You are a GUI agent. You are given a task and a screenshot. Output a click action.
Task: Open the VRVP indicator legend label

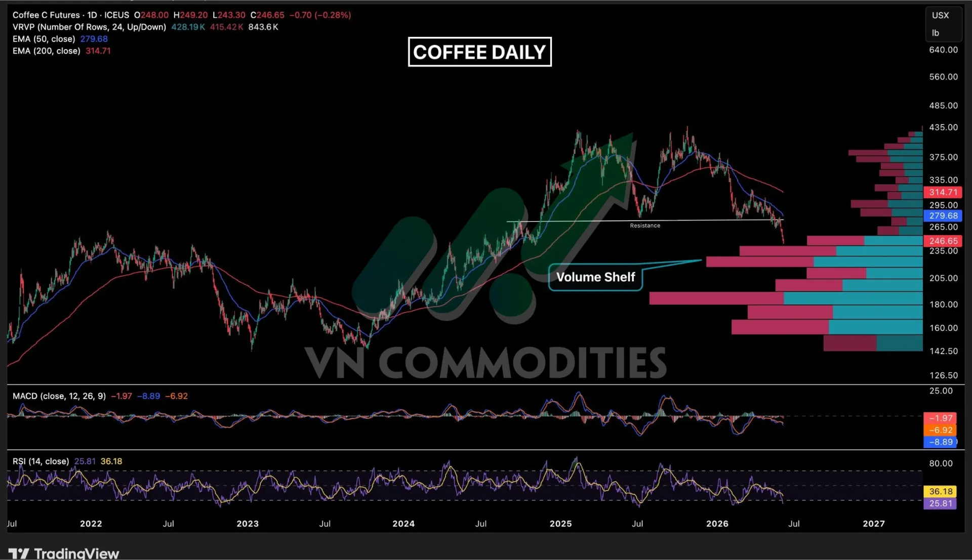pyautogui.click(x=89, y=27)
